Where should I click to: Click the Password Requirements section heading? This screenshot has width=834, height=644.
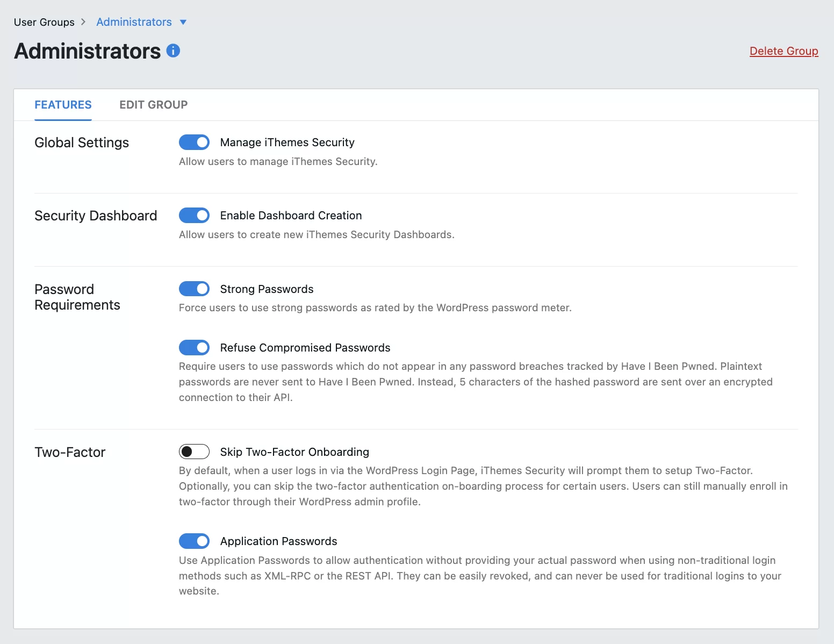77,297
